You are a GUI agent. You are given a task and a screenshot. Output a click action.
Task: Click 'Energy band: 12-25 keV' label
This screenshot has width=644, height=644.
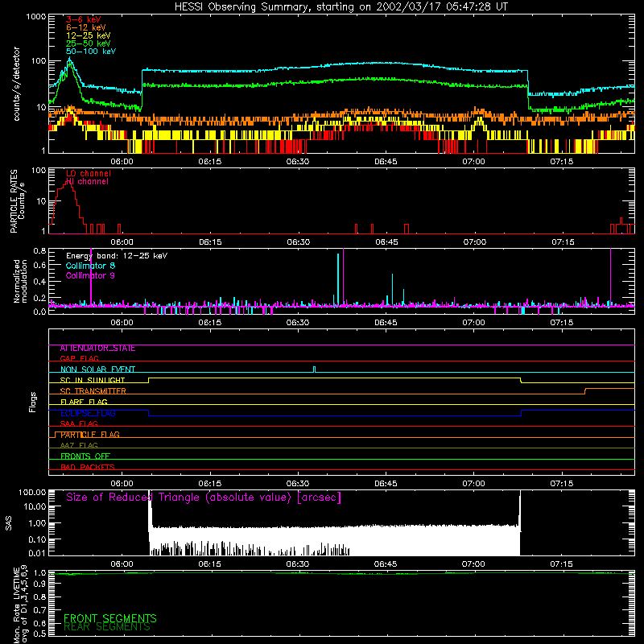[x=117, y=256]
